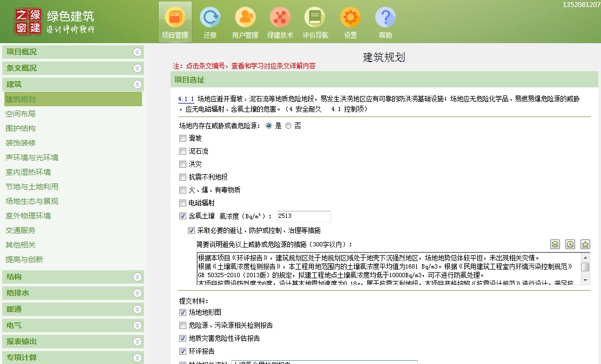Click the clock history icon above the description box
Screen dimensions: 601x364
(x=570, y=244)
